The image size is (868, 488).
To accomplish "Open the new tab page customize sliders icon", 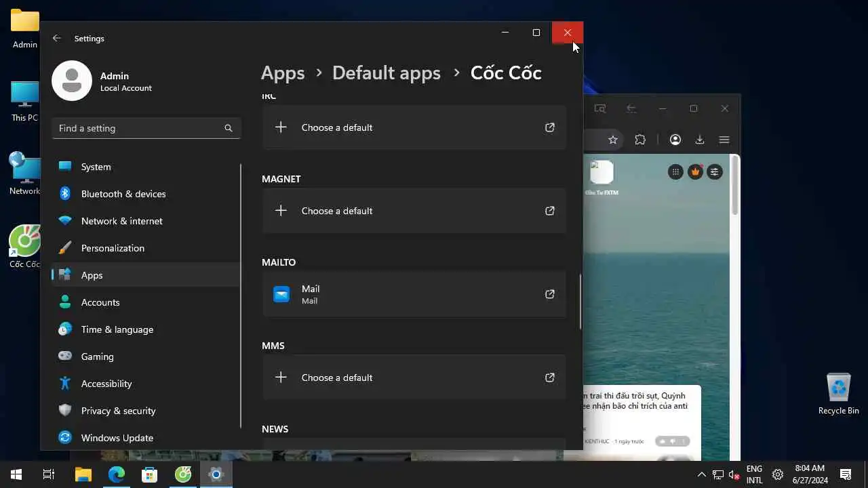I will click(715, 172).
